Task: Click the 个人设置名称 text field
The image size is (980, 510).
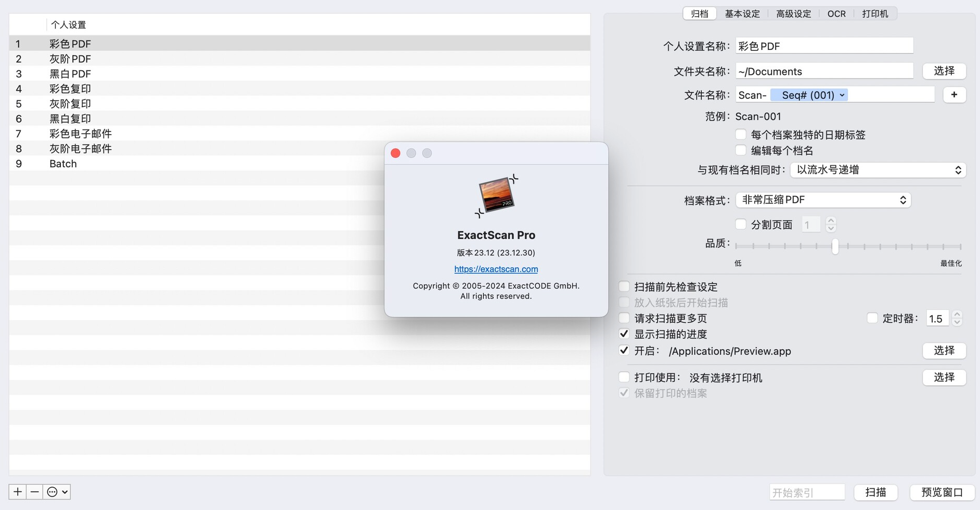Action: (824, 46)
